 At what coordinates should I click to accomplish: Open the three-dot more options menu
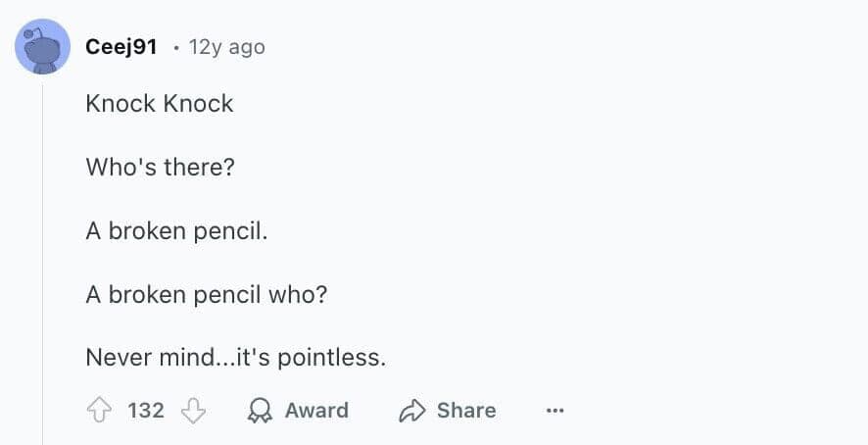tap(555, 411)
